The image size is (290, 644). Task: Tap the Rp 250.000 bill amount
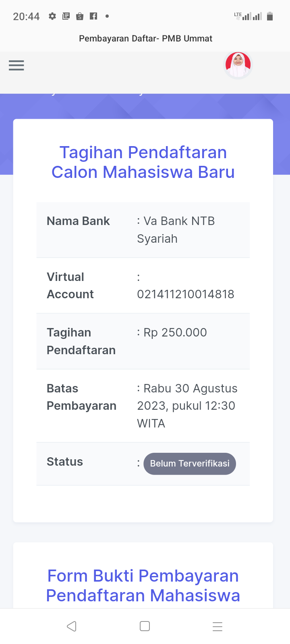click(175, 332)
